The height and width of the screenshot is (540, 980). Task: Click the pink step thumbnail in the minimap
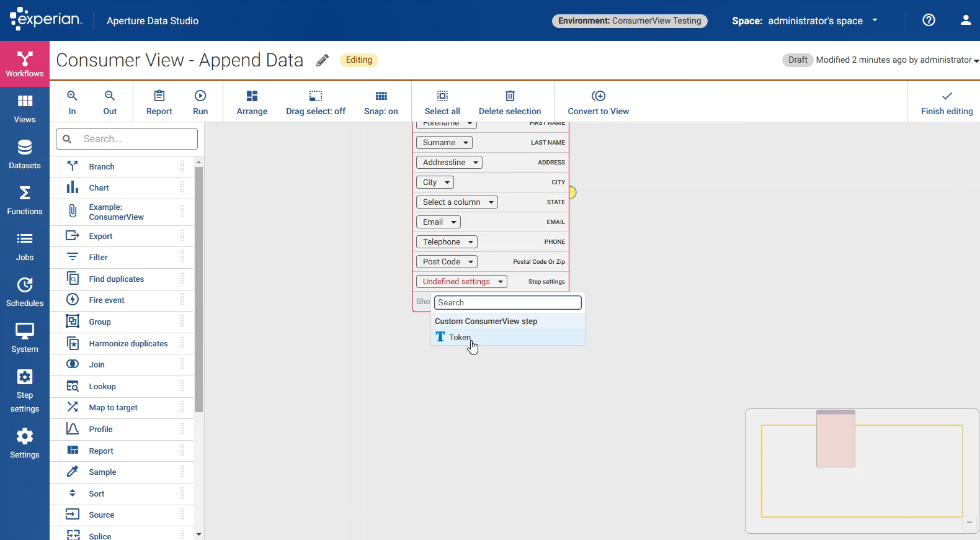point(835,439)
